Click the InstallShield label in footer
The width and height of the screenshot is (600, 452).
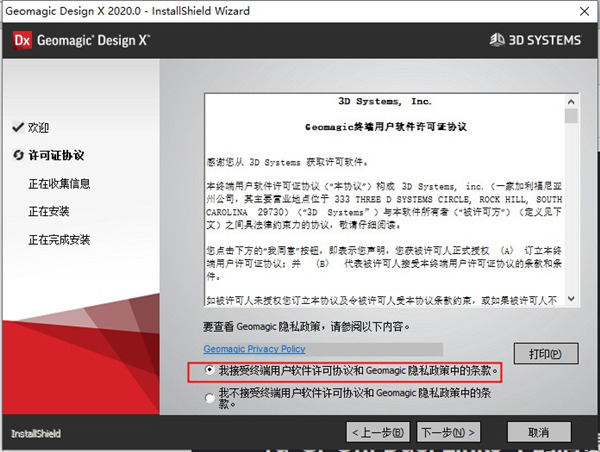point(36,434)
